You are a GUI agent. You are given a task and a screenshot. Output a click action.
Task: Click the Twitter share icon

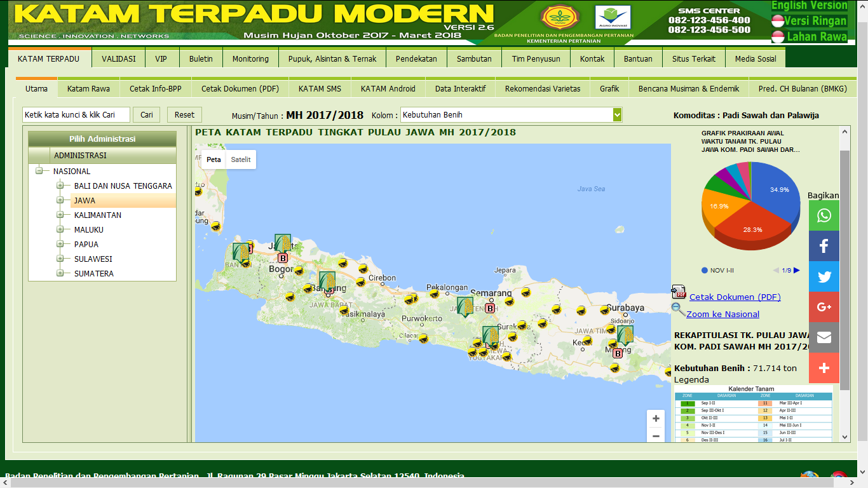coord(824,276)
